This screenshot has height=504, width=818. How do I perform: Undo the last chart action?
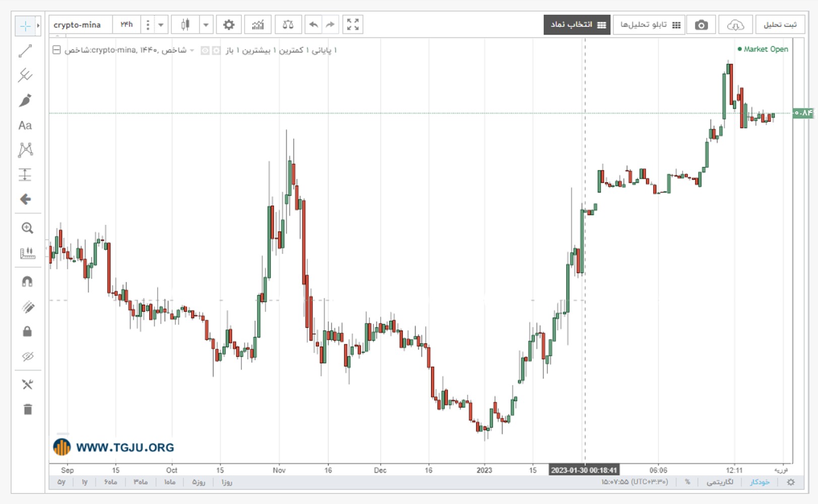[x=313, y=24]
